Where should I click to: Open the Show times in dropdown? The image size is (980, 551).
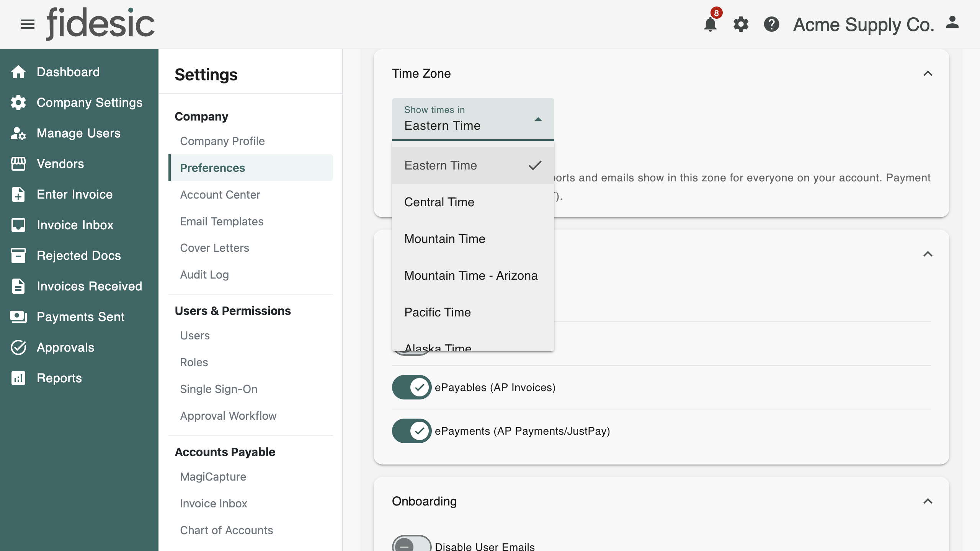click(473, 119)
